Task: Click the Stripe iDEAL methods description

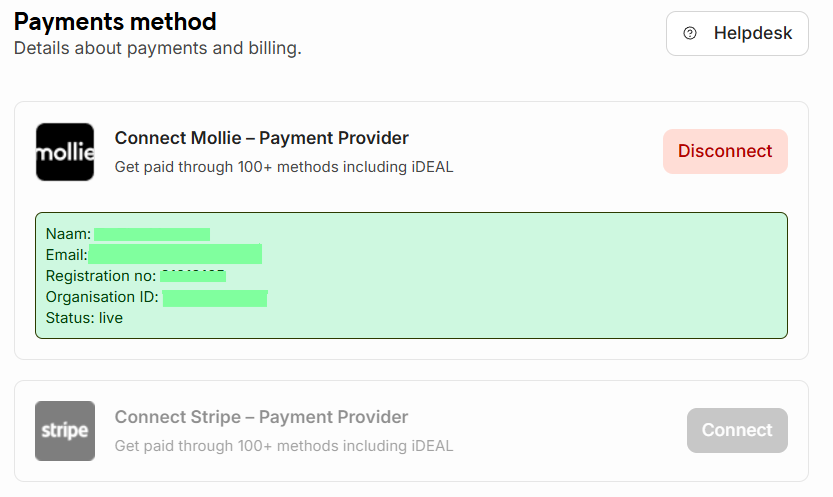Action: (284, 445)
